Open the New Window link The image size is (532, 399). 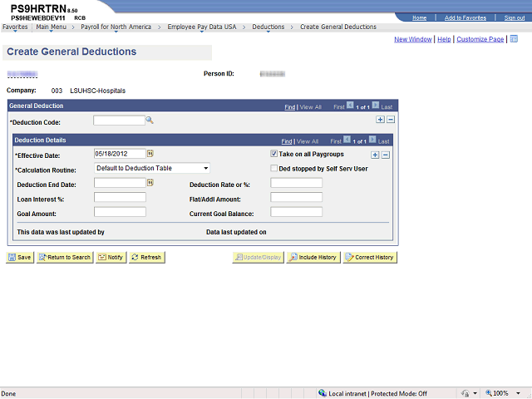pyautogui.click(x=413, y=39)
